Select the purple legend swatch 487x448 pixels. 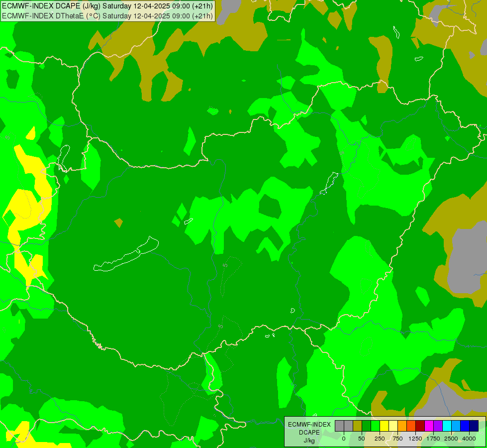(438, 426)
